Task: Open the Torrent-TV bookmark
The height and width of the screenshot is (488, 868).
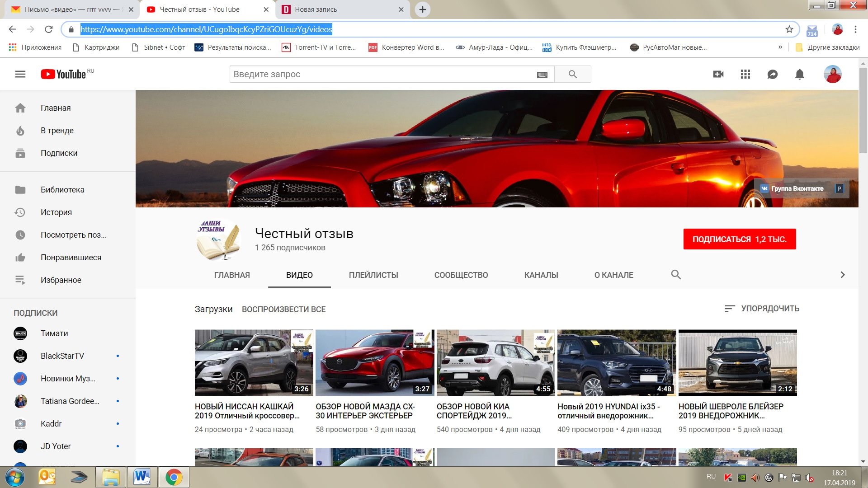Action: coord(319,47)
